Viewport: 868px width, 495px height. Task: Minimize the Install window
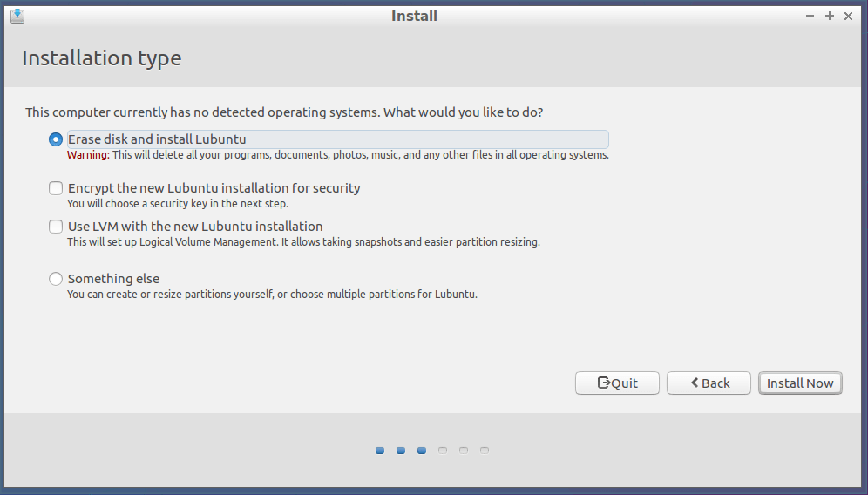810,16
